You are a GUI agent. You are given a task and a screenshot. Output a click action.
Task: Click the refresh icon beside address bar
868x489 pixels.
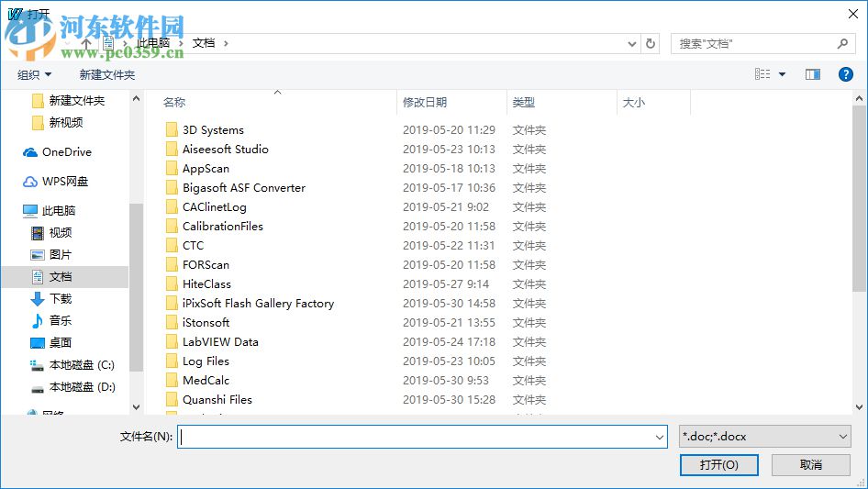(x=651, y=43)
